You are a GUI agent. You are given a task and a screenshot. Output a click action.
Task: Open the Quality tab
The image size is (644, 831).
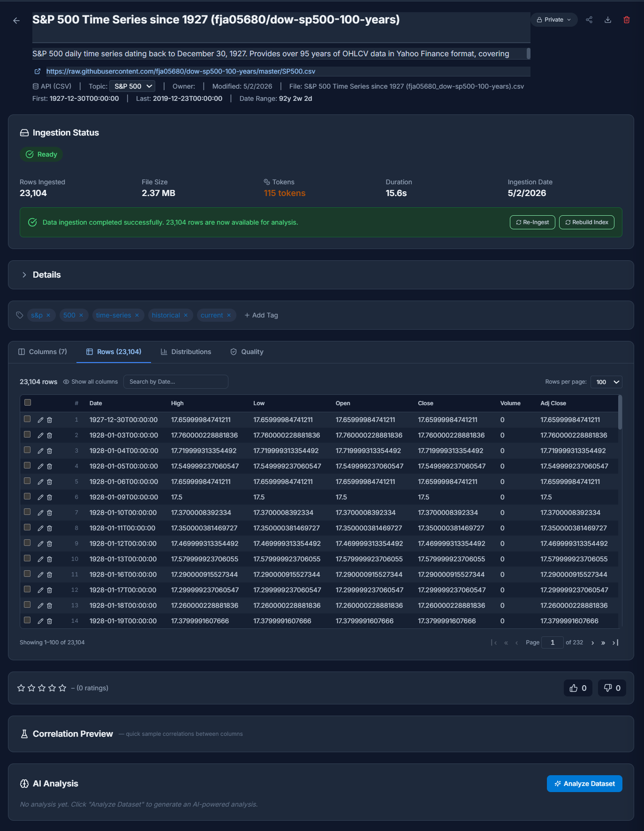point(247,352)
